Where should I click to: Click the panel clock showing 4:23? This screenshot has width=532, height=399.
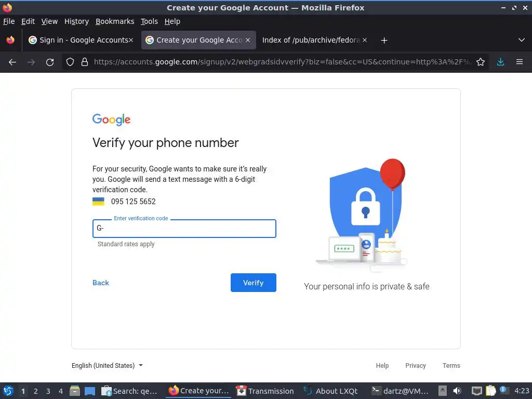[522, 391]
